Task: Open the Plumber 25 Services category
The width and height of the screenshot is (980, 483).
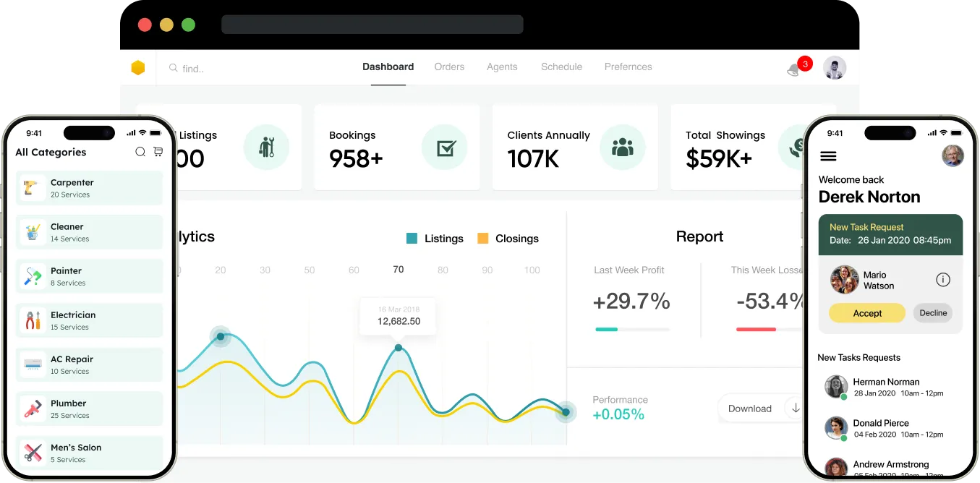Action: [89, 409]
